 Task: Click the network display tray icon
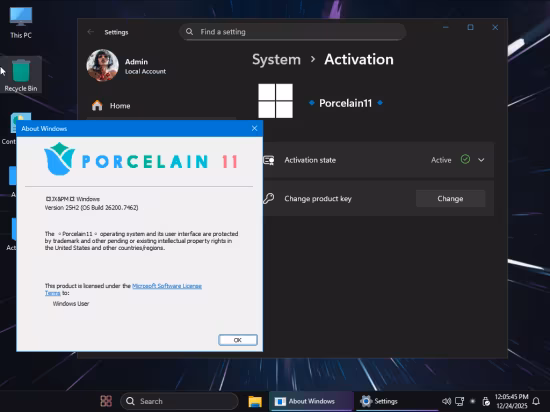click(460, 401)
